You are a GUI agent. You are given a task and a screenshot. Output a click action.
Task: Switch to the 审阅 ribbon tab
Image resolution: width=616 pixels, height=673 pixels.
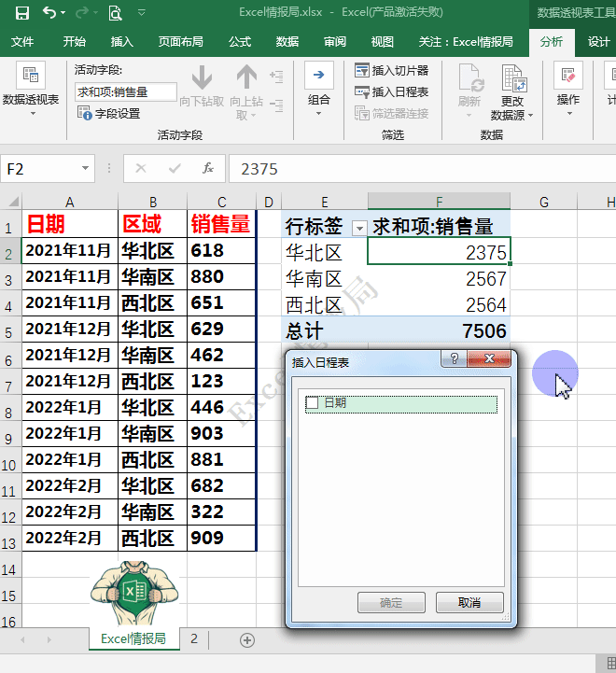(x=335, y=42)
